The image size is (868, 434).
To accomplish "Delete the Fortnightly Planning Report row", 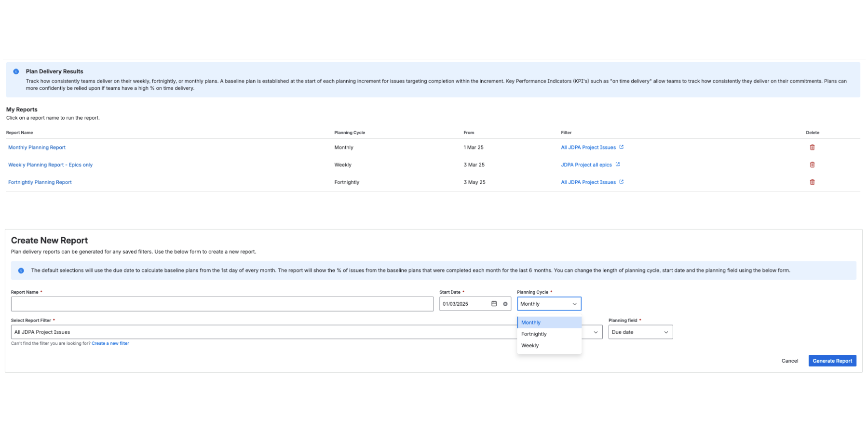I will point(812,182).
